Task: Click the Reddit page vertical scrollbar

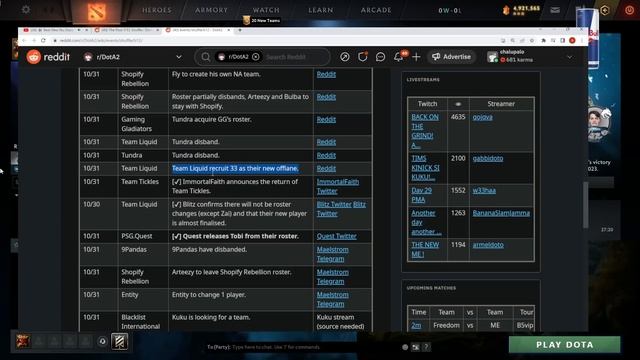Action: point(585,204)
